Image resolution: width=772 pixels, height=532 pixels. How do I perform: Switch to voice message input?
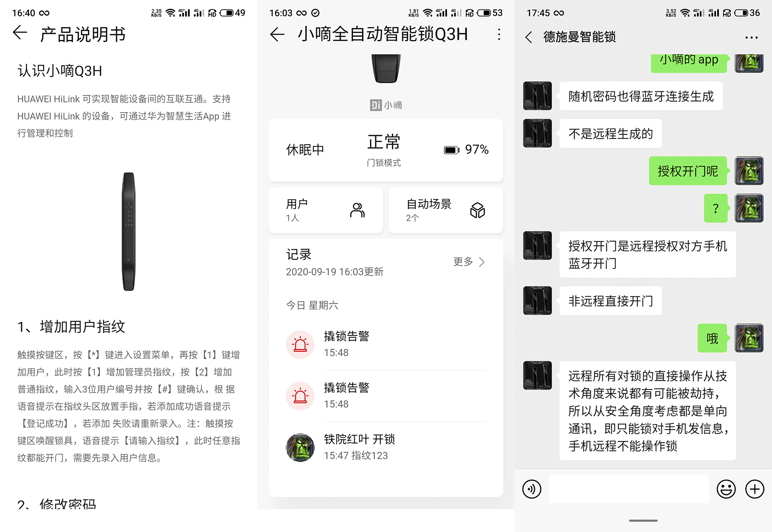point(532,489)
